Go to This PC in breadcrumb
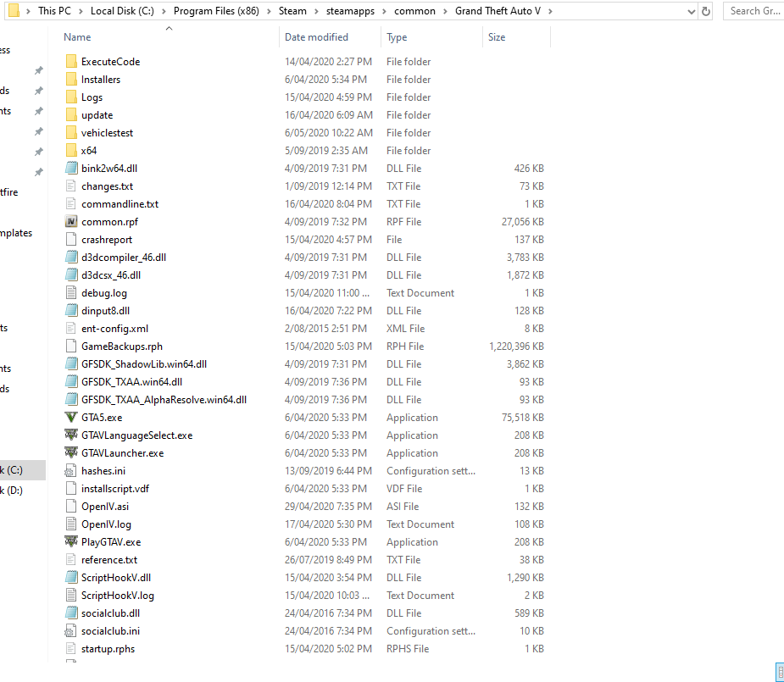784x682 pixels. (x=54, y=11)
